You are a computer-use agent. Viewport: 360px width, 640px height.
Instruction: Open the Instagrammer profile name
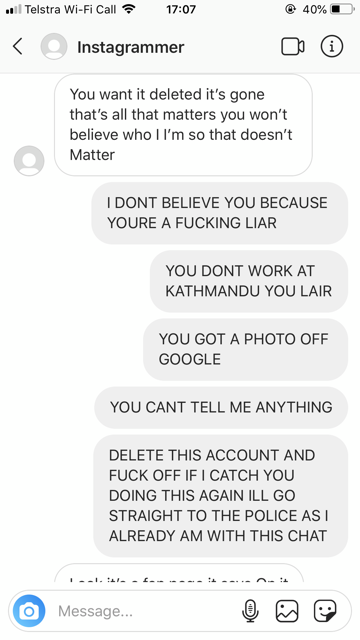click(x=131, y=47)
